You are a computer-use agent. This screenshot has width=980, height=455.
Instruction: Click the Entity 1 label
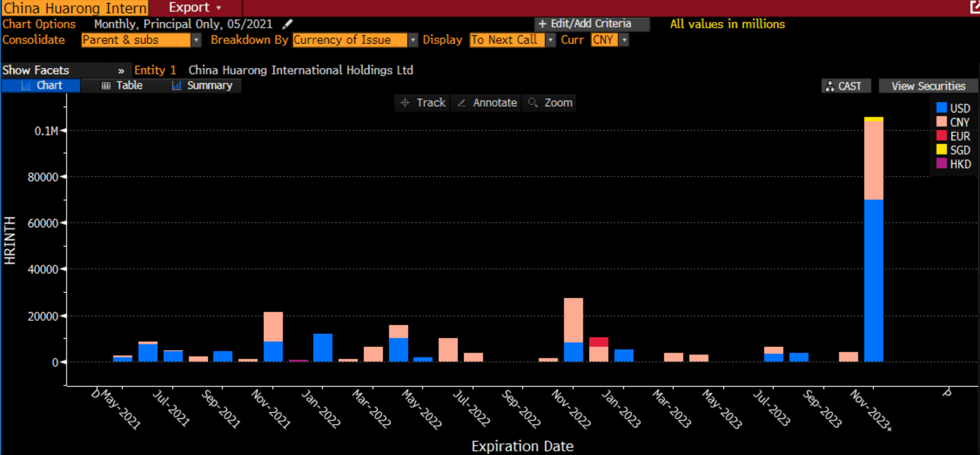pos(155,70)
